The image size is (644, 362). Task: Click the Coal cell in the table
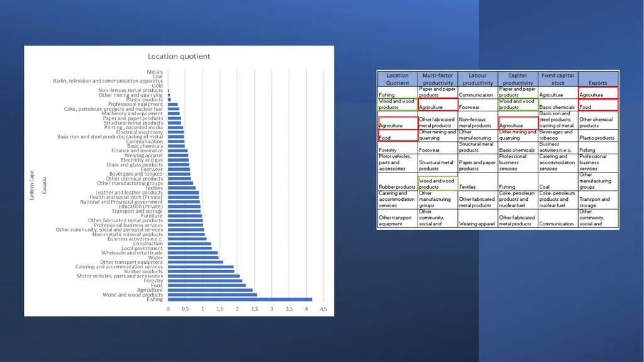click(x=558, y=181)
